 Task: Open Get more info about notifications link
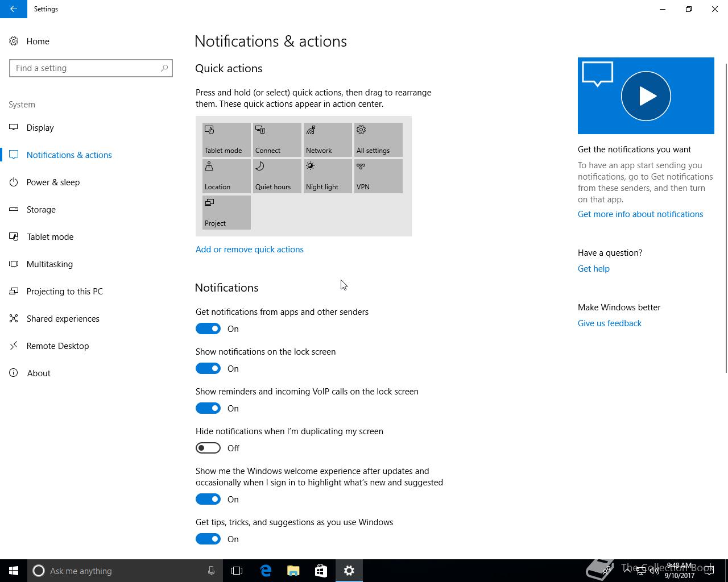coord(640,214)
